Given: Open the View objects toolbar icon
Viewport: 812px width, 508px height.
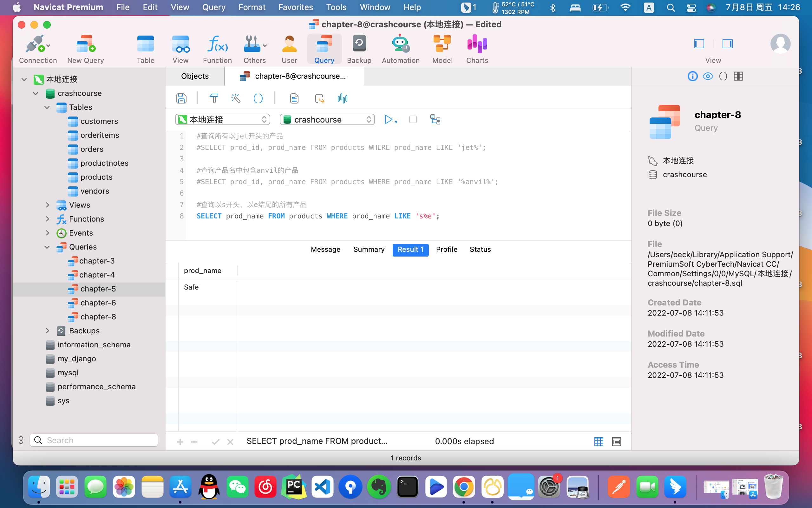Looking at the screenshot, I should click(x=180, y=49).
